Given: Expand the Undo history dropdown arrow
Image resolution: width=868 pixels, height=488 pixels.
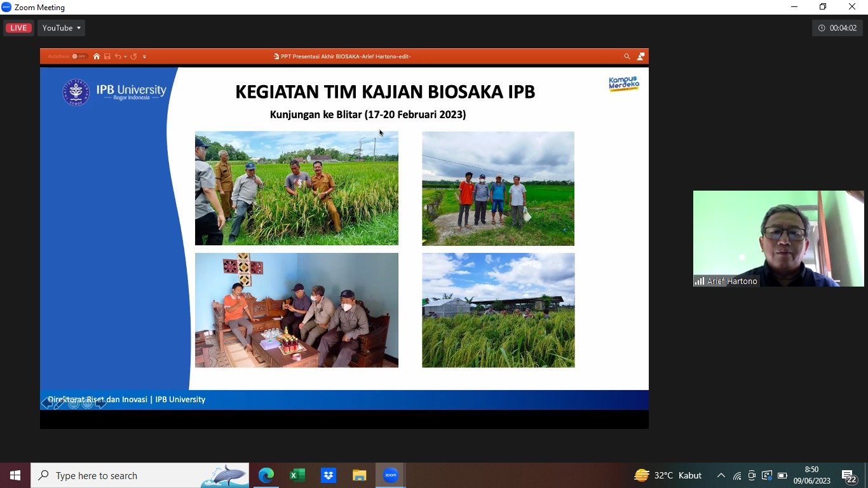Looking at the screenshot, I should (125, 57).
